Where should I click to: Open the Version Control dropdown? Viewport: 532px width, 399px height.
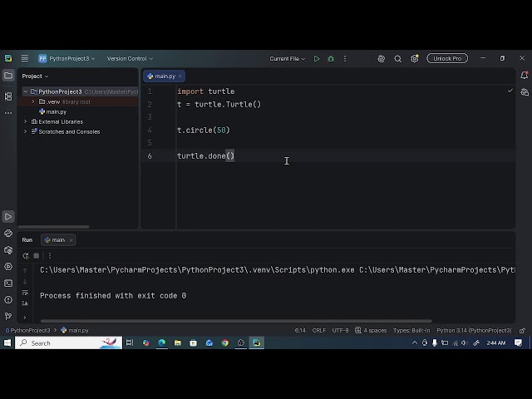tap(130, 58)
